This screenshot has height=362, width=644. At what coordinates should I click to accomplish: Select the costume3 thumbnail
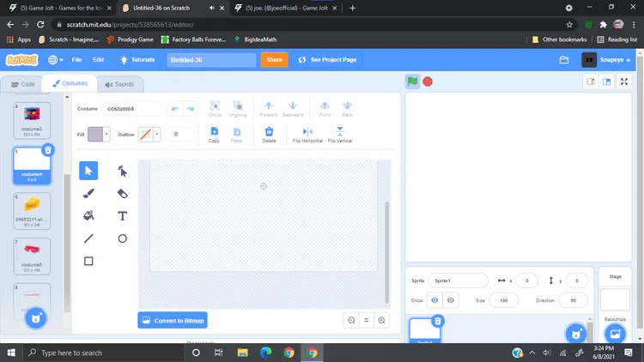tap(32, 121)
